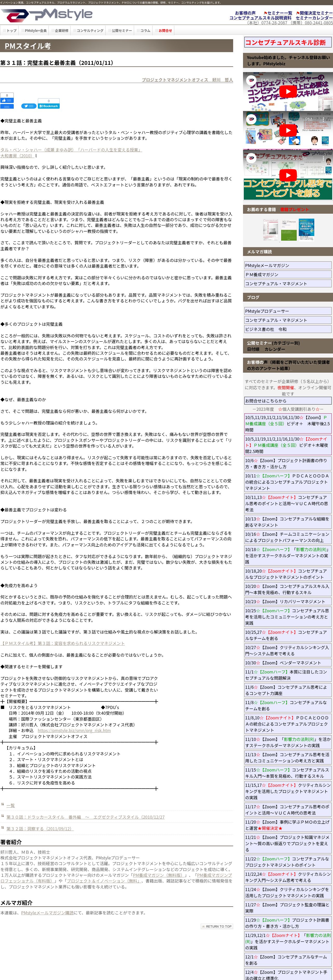333x980 pixels.
Task: Open 10/20 コンセプチュアルスキル入門 seminar
Action: point(288,589)
